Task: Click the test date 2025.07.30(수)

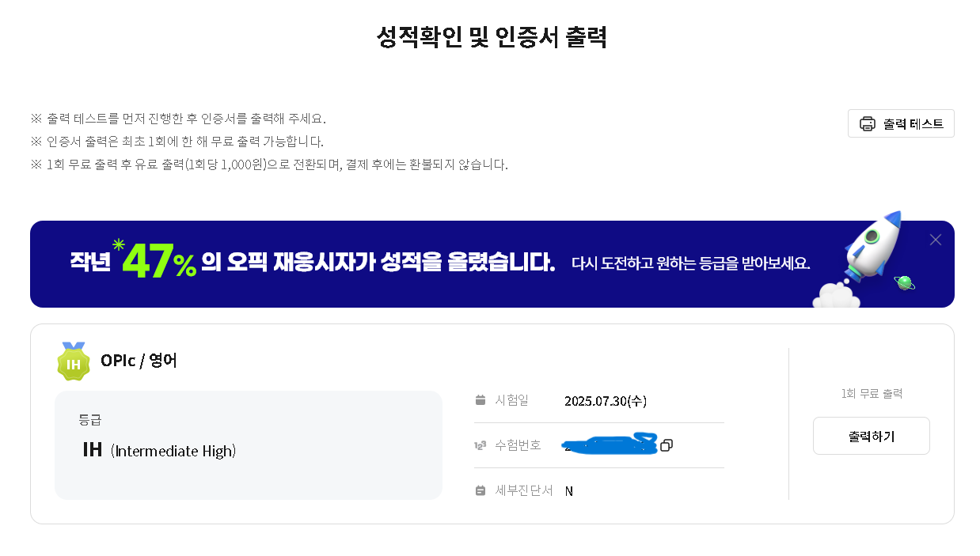Action: tap(606, 401)
